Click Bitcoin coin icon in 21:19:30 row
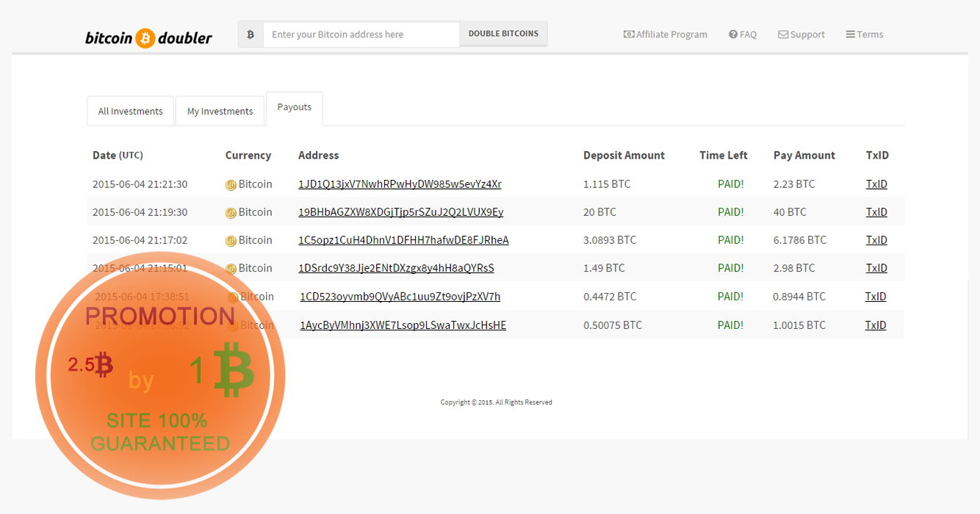 pyautogui.click(x=231, y=213)
